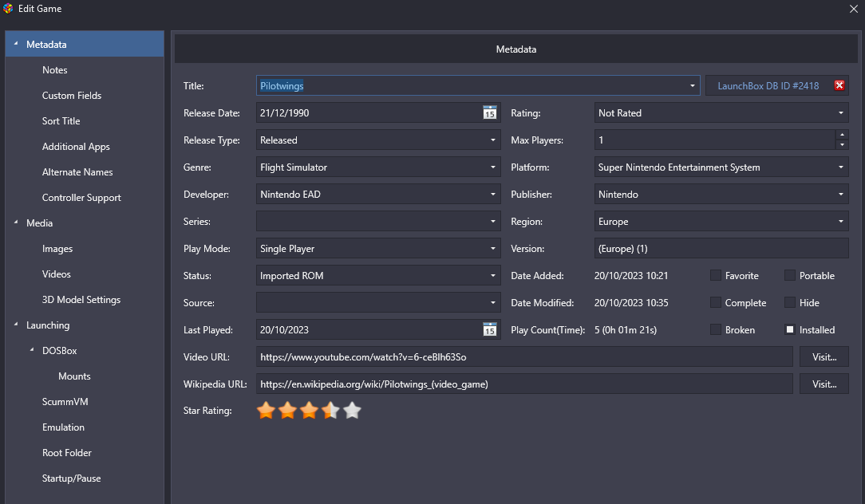
Task: Open Controller Support page
Action: click(x=81, y=198)
